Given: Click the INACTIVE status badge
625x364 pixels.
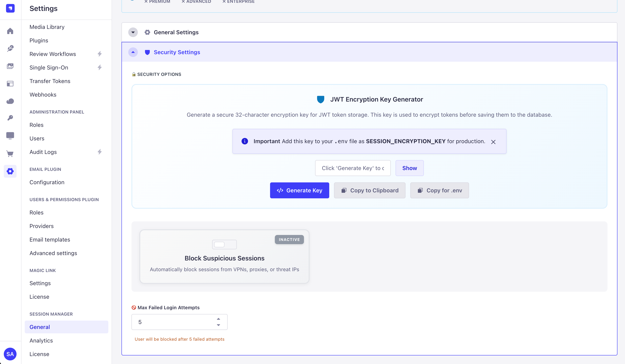Looking at the screenshot, I should tap(289, 240).
